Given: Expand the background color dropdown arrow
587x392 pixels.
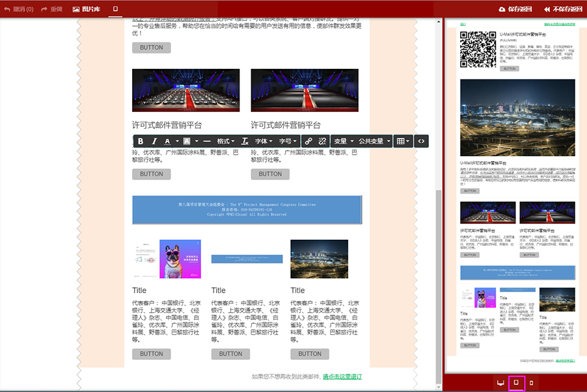Looking at the screenshot, I should point(197,141).
